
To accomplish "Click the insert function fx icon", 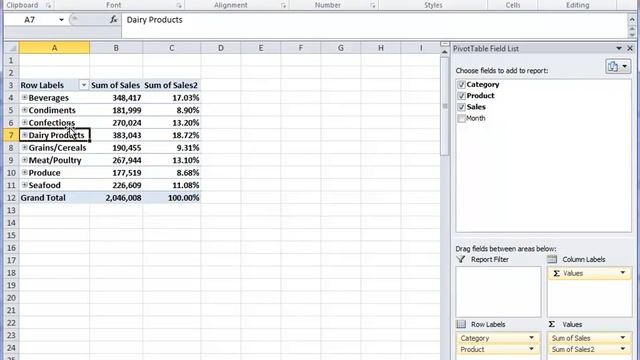I will click(113, 20).
